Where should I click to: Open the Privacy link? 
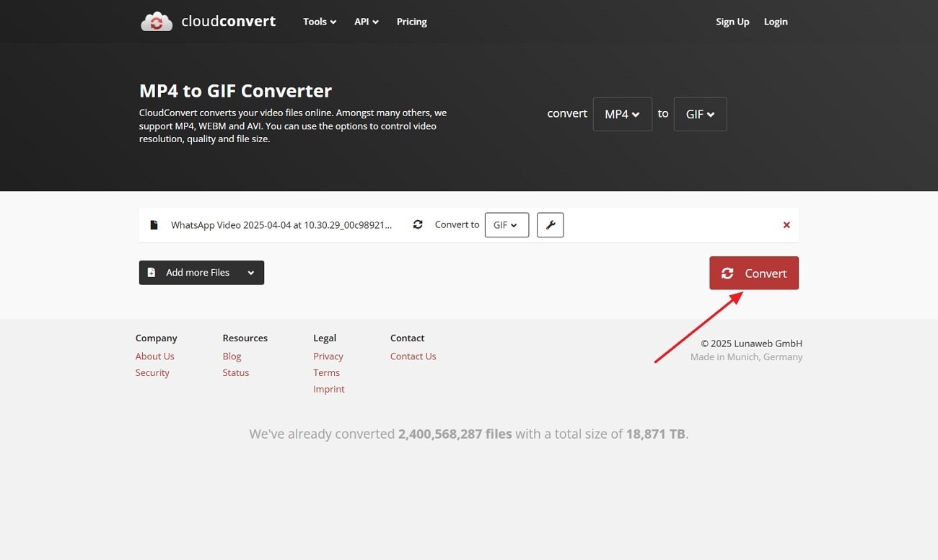[328, 356]
